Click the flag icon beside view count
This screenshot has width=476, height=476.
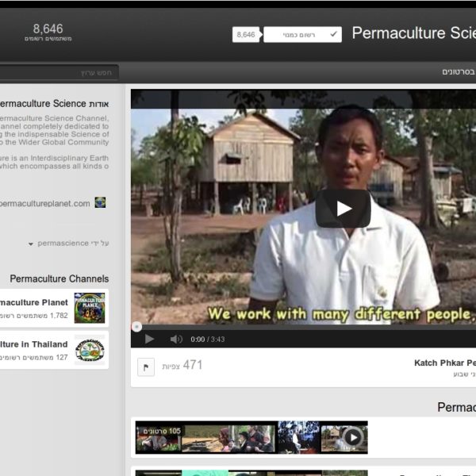click(x=146, y=367)
